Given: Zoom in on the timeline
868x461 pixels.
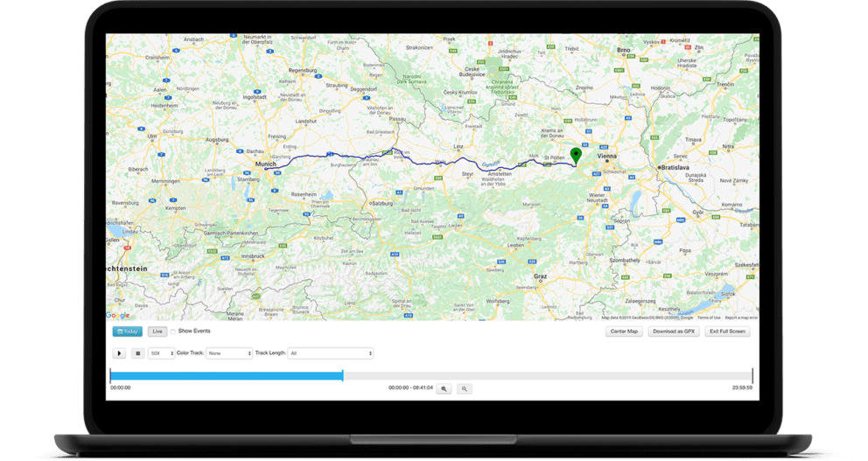Looking at the screenshot, I should click(444, 389).
